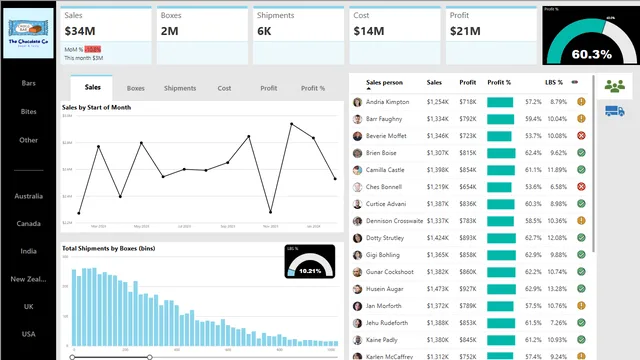Filter by USA

(28, 334)
